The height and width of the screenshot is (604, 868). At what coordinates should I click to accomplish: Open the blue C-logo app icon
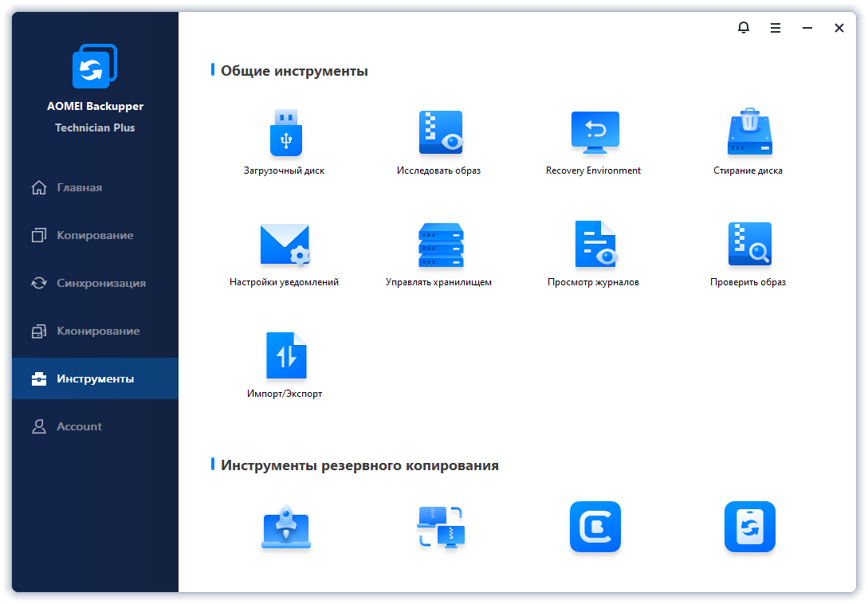[595, 527]
